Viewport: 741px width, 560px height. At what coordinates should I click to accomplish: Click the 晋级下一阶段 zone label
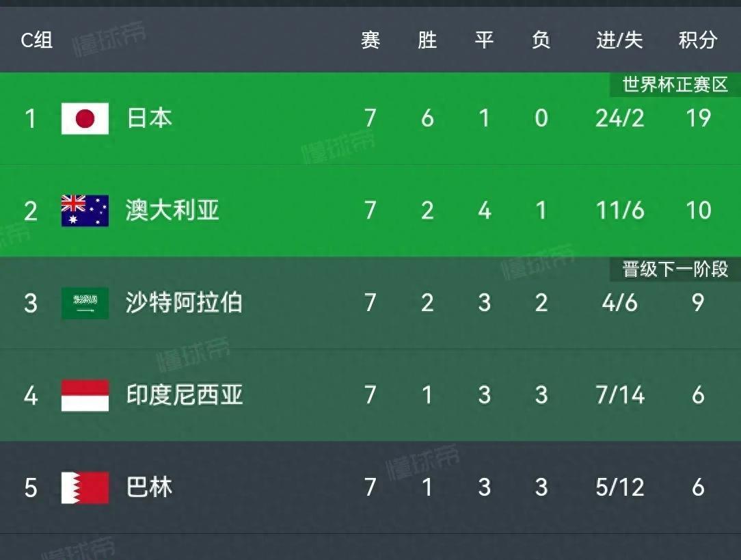(675, 269)
